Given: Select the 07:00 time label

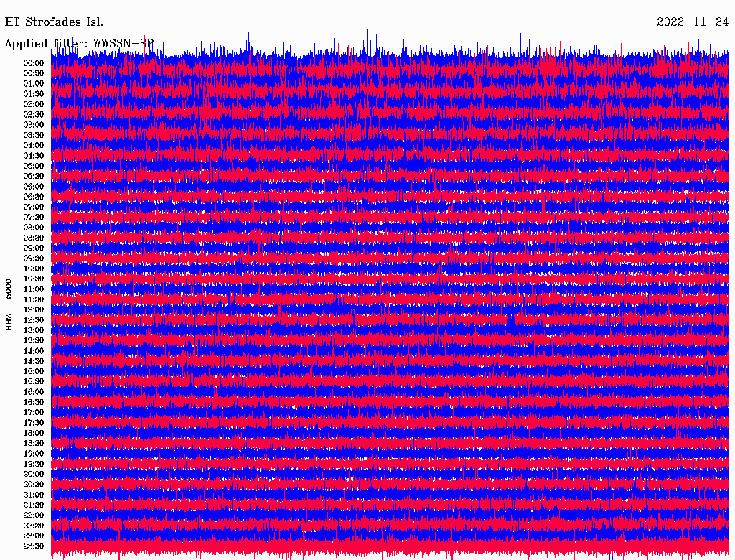Looking at the screenshot, I should (34, 207).
